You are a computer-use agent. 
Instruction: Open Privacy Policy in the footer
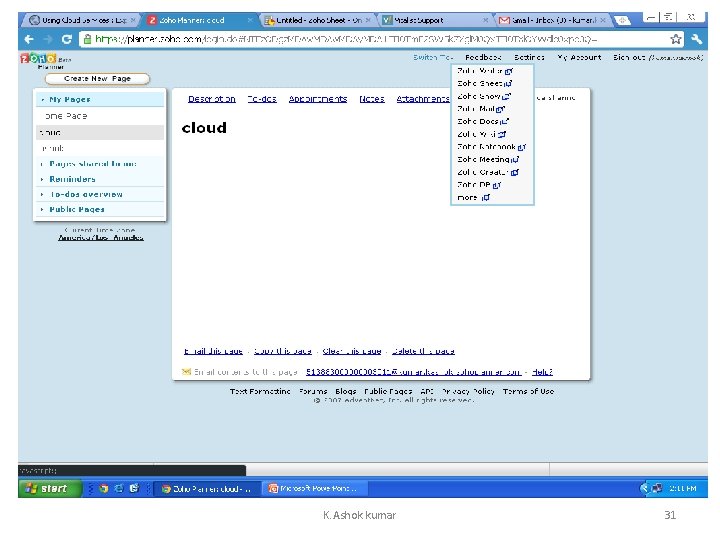pyautogui.click(x=468, y=392)
